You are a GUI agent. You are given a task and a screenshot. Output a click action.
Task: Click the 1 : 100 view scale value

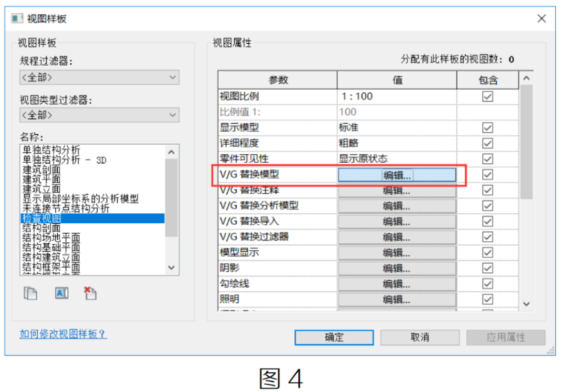click(x=397, y=96)
